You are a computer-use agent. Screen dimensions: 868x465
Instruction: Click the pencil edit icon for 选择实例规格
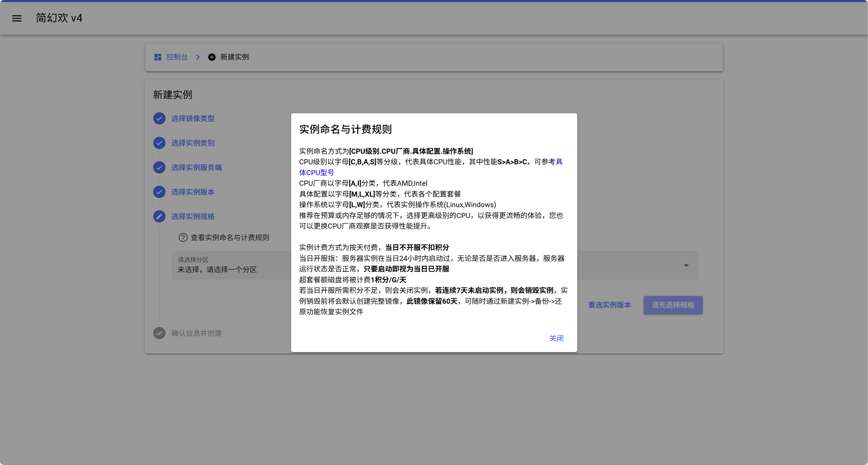tap(159, 216)
